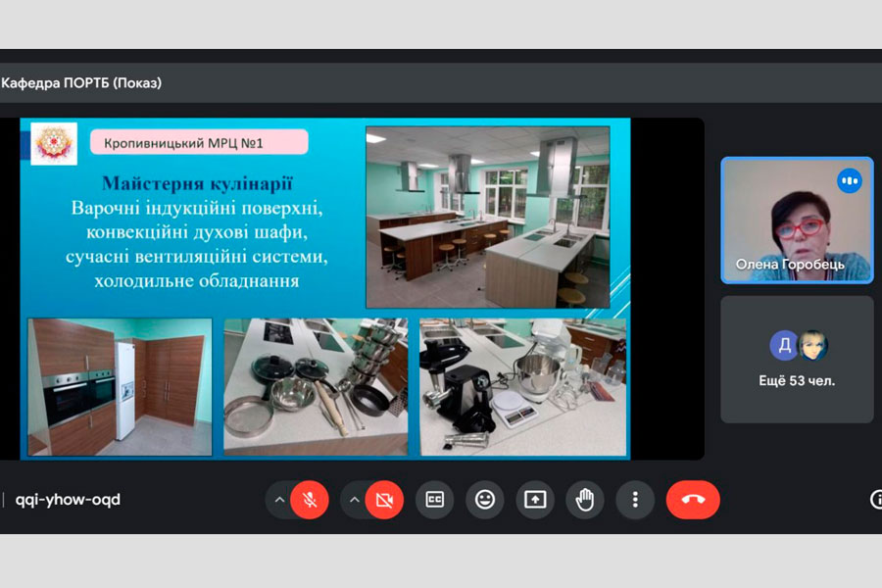The image size is (882, 588).
Task: Open the emoji reactions picker
Action: pyautogui.click(x=485, y=500)
